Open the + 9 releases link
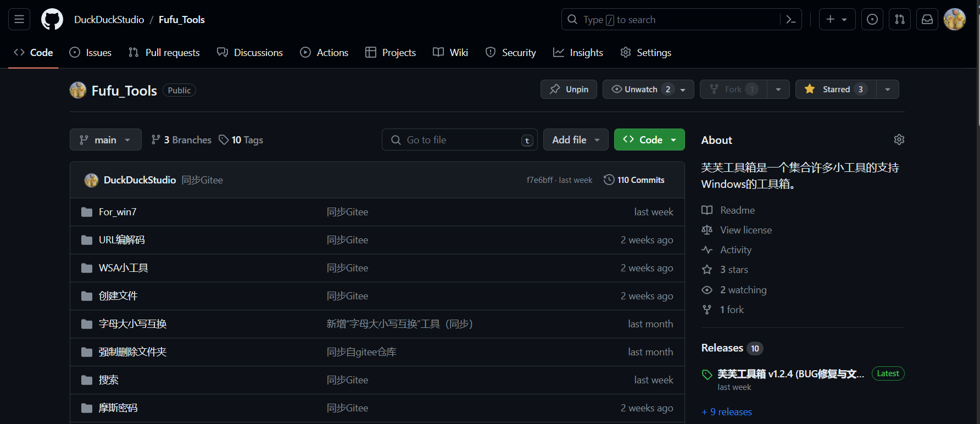Viewport: 980px width, 424px height. [x=727, y=412]
